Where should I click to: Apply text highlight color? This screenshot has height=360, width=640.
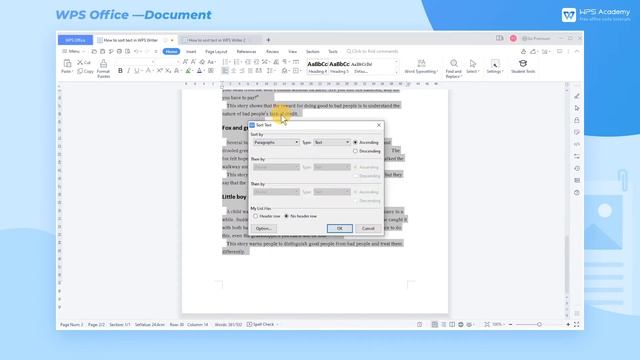(188, 71)
